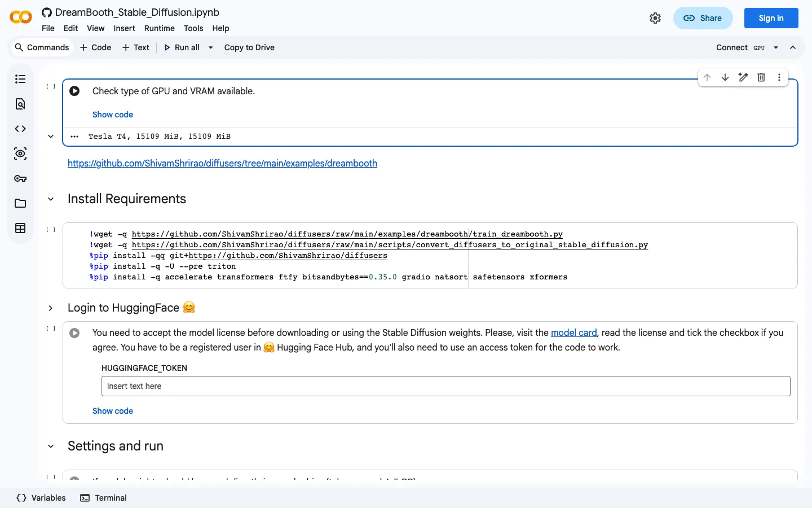Open the GitHub icon beside notebook title

[x=47, y=12]
